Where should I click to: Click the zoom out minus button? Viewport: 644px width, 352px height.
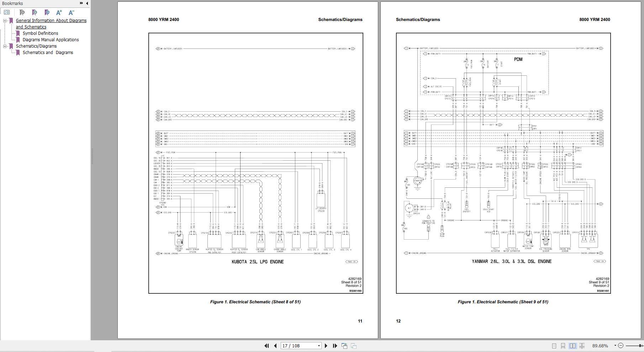click(x=621, y=346)
